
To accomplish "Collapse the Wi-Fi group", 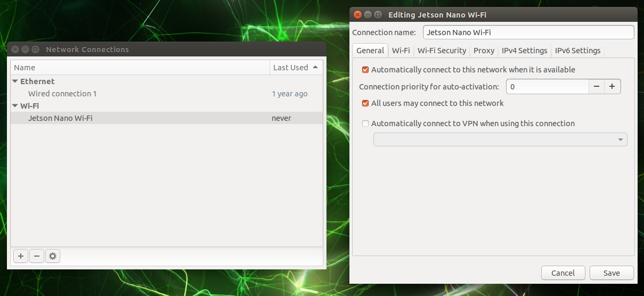I will (x=15, y=106).
